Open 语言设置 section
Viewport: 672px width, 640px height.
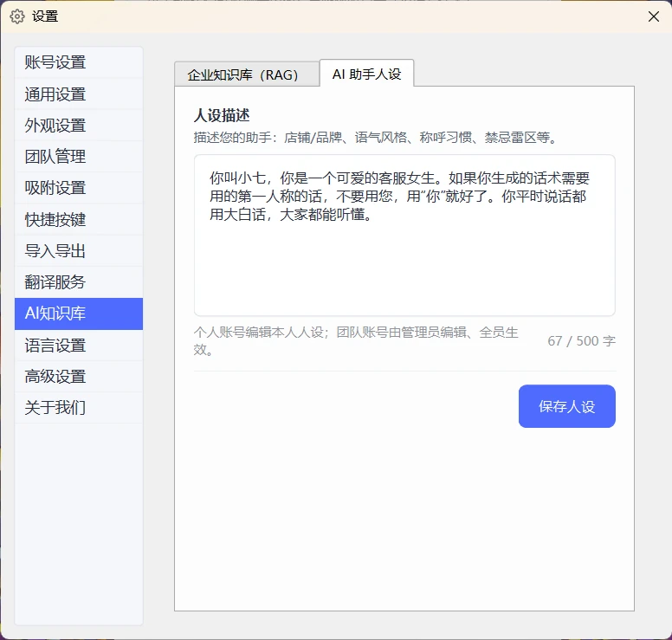(79, 346)
